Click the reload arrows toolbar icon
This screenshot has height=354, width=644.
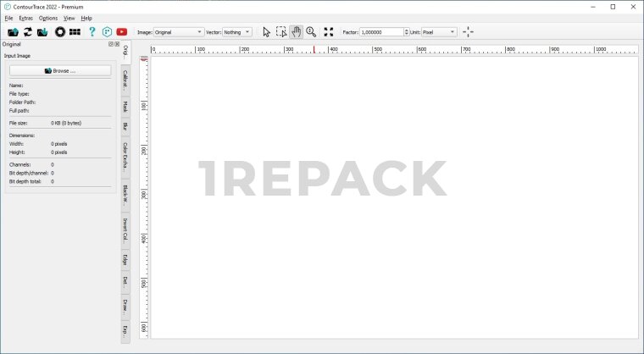(27, 31)
